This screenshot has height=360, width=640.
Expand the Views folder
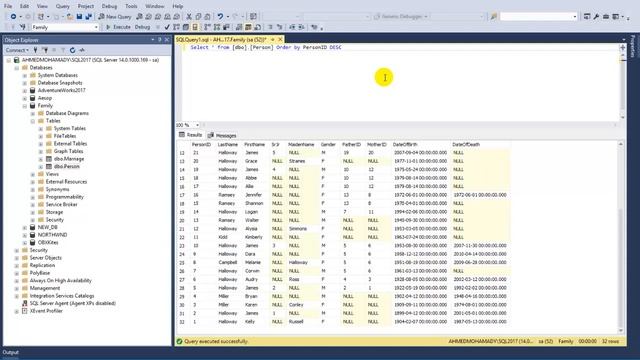[33, 174]
